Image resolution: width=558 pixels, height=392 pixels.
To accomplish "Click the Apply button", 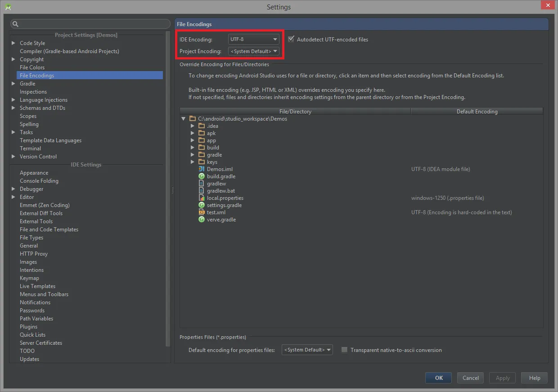I will (x=503, y=378).
